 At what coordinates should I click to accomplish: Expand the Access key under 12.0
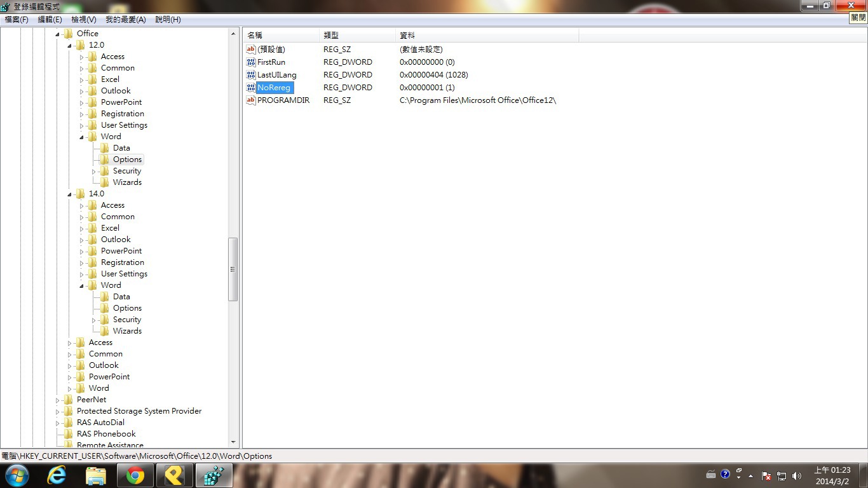(82, 57)
